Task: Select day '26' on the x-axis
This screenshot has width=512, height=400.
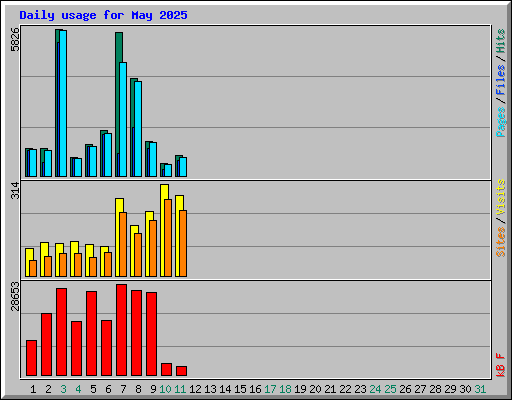Action: coord(405,389)
